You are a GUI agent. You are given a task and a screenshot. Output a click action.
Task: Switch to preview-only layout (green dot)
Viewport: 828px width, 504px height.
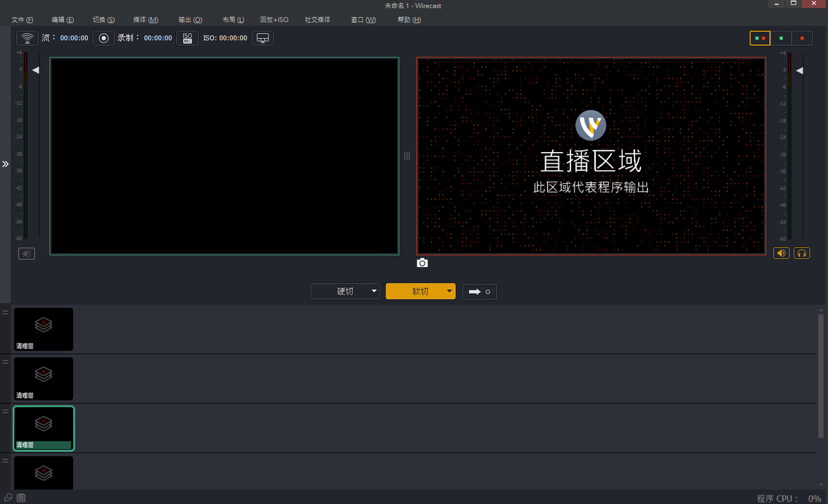[781, 38]
